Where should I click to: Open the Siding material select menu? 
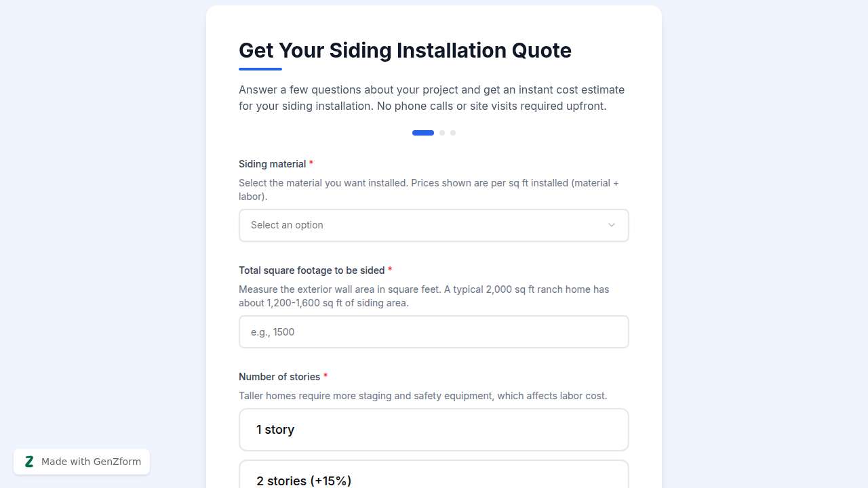[434, 225]
